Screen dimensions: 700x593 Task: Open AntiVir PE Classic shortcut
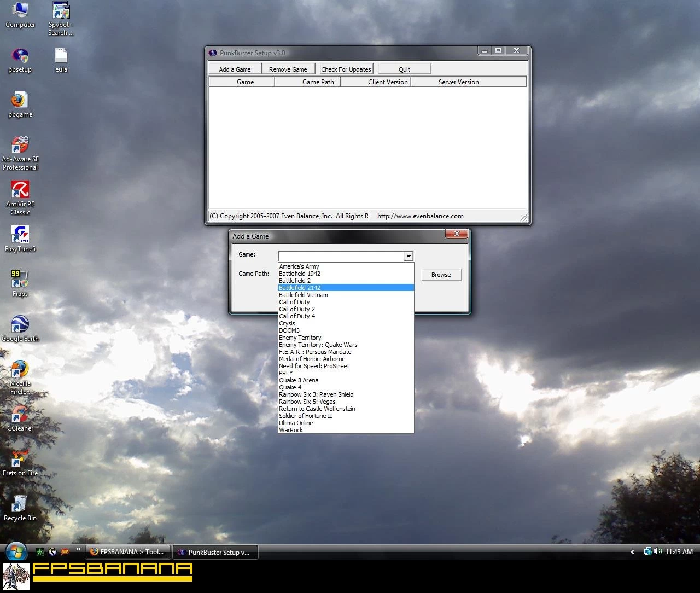pyautogui.click(x=20, y=198)
